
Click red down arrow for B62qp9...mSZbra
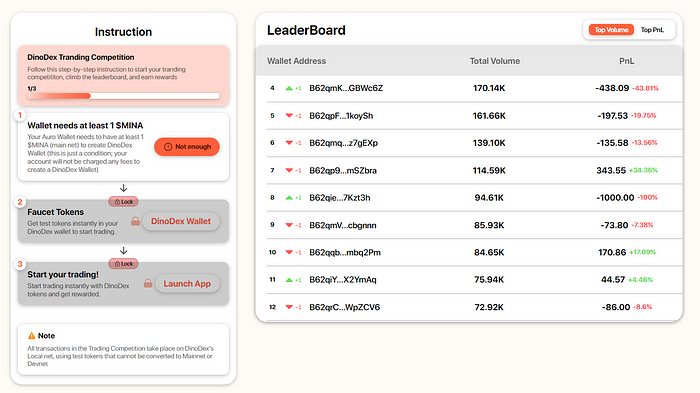point(289,171)
